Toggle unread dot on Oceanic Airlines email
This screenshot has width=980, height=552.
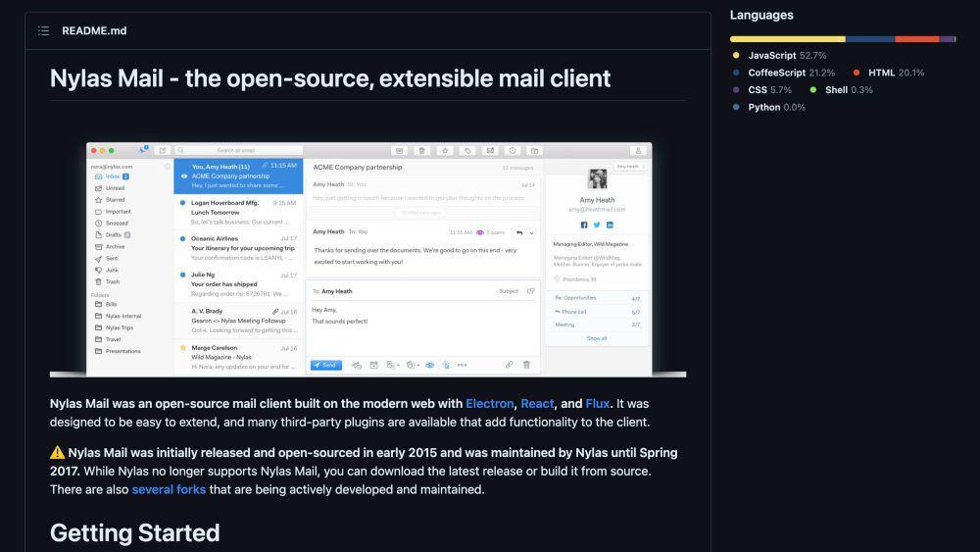click(x=182, y=238)
